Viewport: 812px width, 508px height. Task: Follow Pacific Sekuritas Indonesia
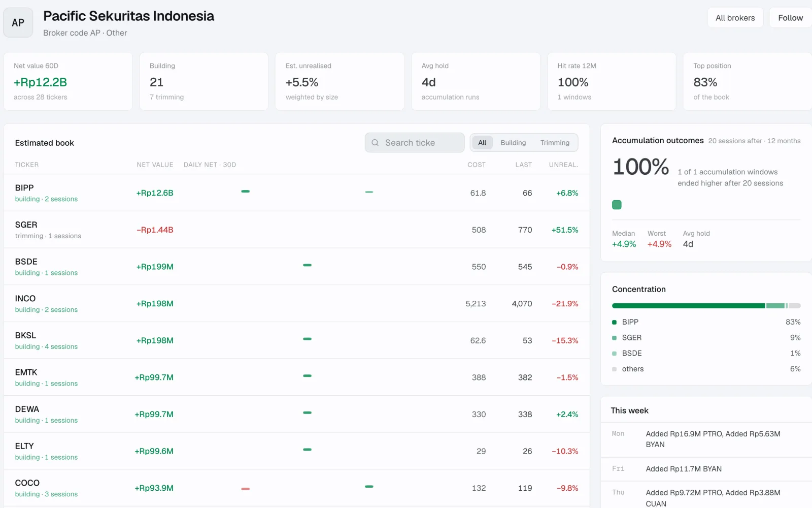[x=791, y=18]
